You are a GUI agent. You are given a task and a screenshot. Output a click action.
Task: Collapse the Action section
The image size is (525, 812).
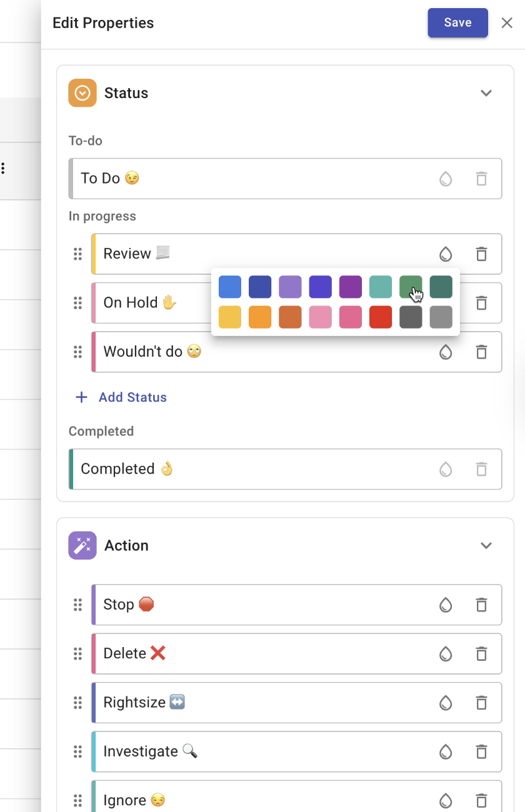tap(486, 545)
